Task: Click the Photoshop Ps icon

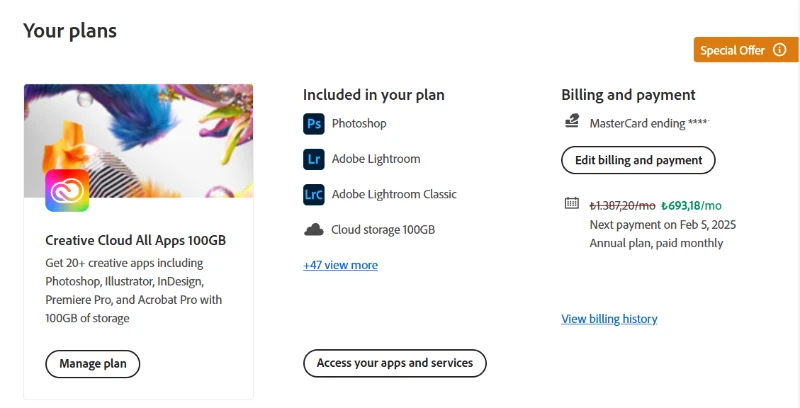Action: 313,124
